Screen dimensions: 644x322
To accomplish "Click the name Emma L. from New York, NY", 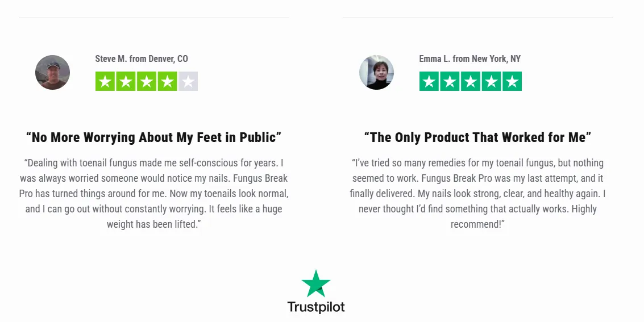I will point(470,58).
